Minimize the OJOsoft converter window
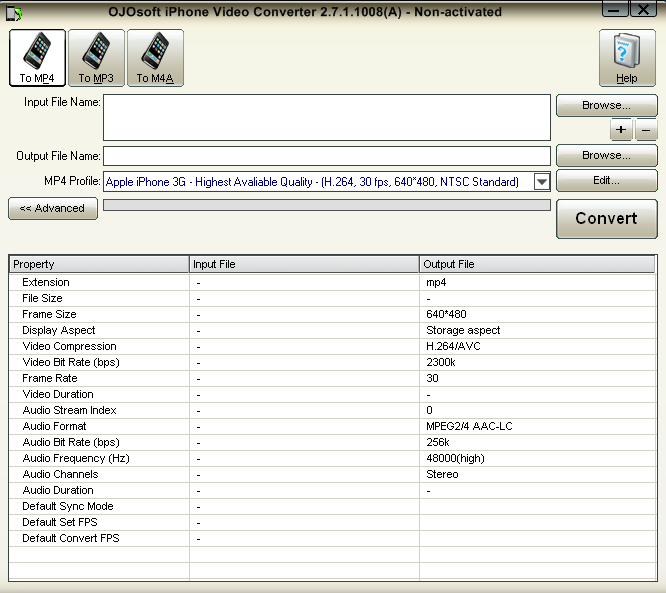 [615, 9]
